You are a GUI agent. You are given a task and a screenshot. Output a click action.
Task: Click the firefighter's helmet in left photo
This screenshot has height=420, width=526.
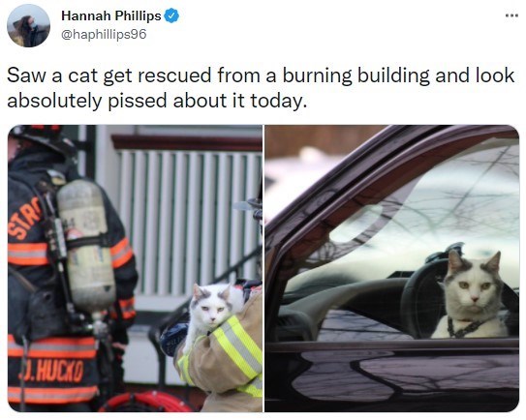(41, 137)
